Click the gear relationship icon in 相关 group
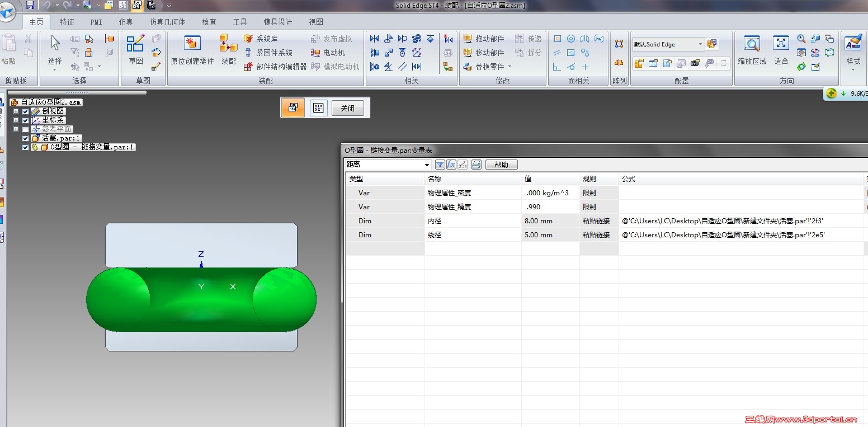Screen dimensions: 868x427 point(417,39)
